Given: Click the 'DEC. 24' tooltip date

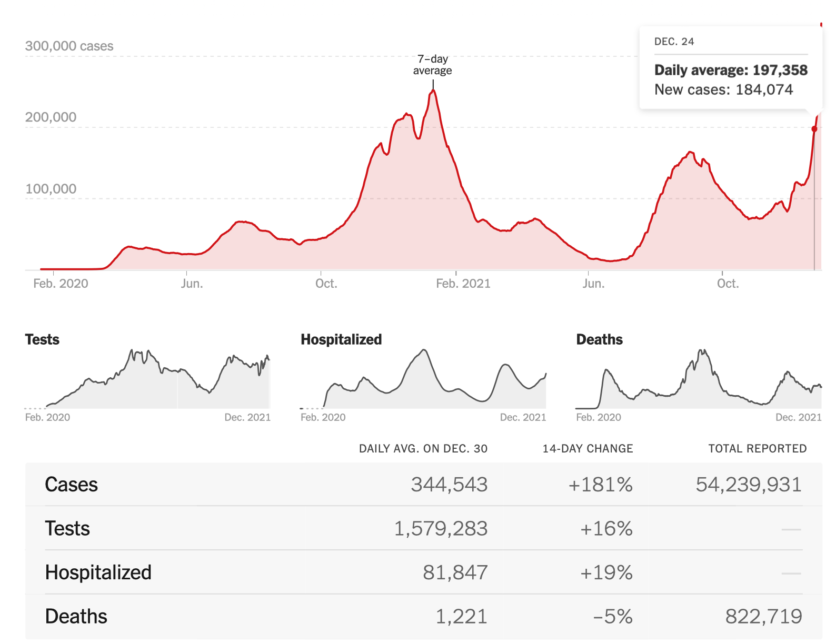Looking at the screenshot, I should click(x=674, y=42).
